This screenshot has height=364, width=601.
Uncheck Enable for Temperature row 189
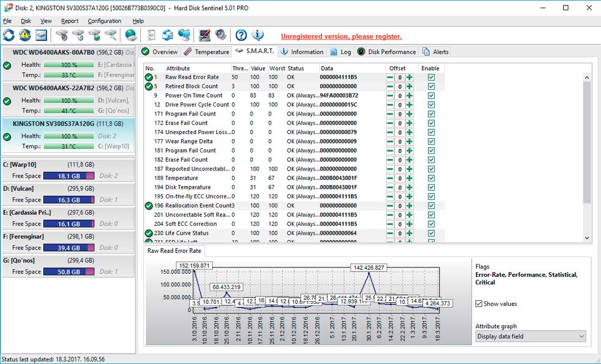(x=431, y=178)
